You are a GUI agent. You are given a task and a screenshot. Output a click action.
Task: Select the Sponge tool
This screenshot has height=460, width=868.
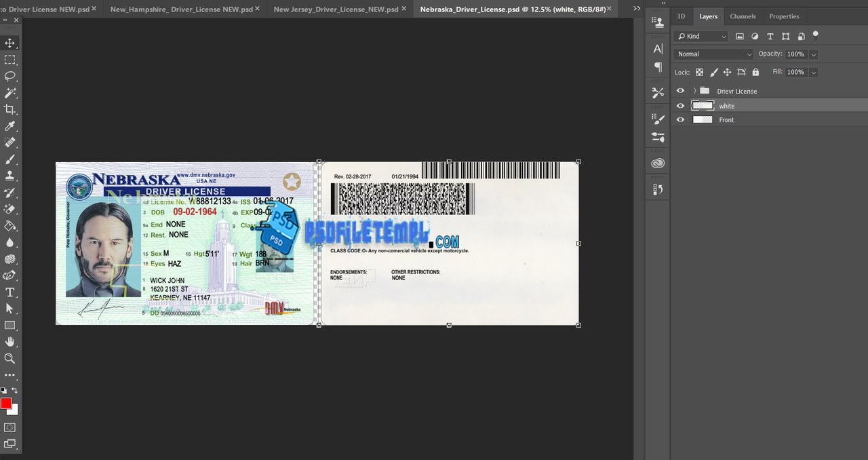pos(10,259)
